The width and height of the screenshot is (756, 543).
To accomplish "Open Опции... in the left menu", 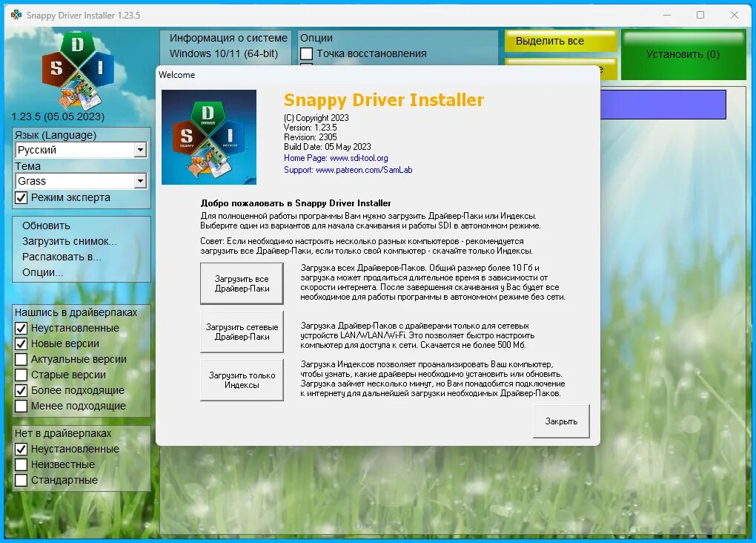I will tap(42, 272).
